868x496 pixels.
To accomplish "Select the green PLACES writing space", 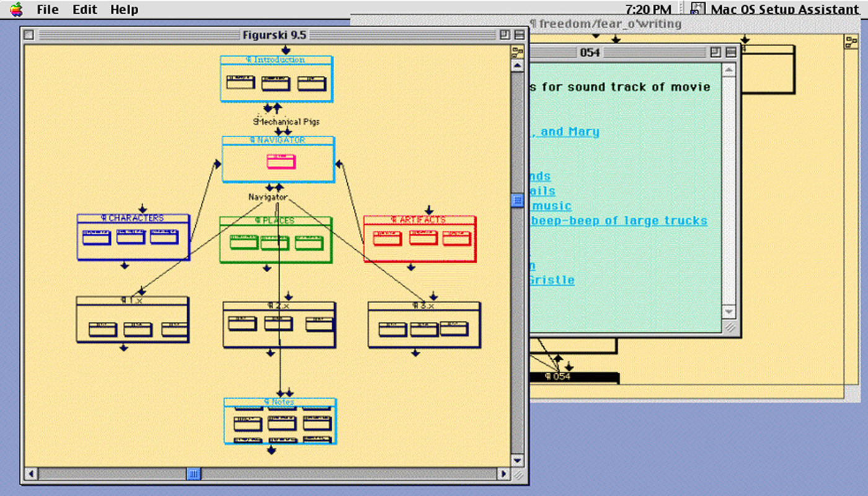I will (x=276, y=239).
